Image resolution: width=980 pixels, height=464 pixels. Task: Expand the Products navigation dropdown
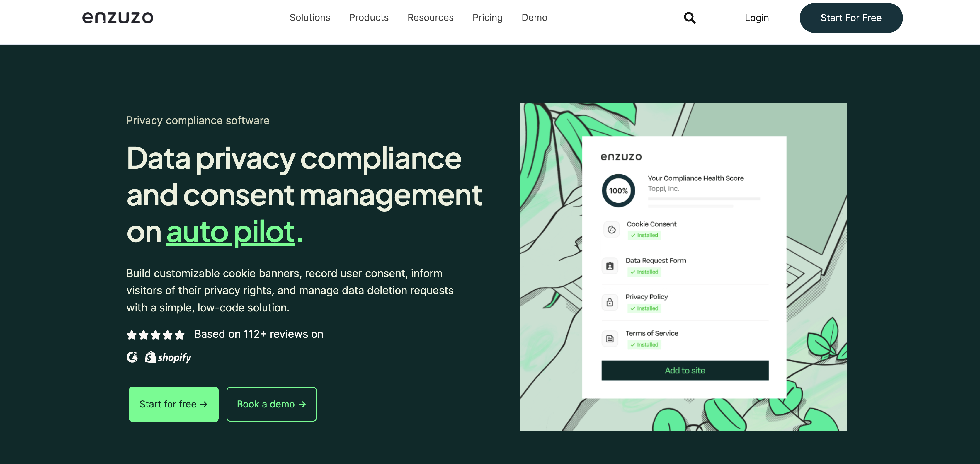coord(369,18)
